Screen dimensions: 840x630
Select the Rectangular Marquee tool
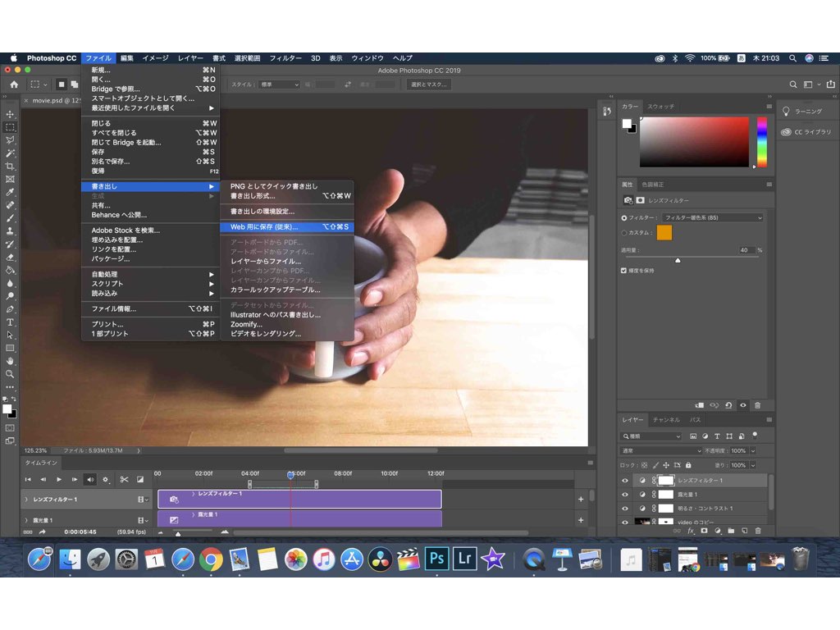(x=10, y=127)
